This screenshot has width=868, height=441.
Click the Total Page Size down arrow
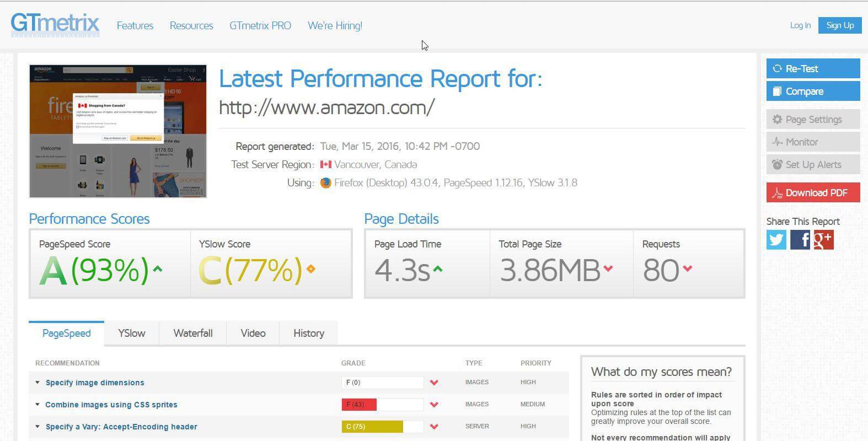pos(608,268)
